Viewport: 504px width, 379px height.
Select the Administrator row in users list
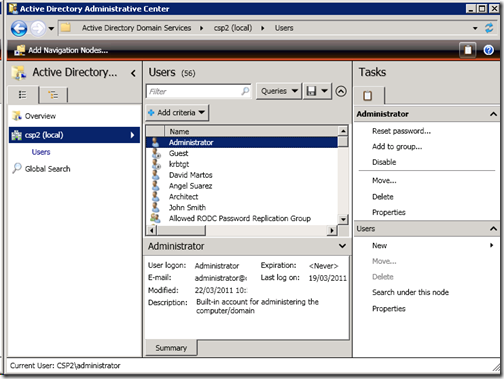242,142
